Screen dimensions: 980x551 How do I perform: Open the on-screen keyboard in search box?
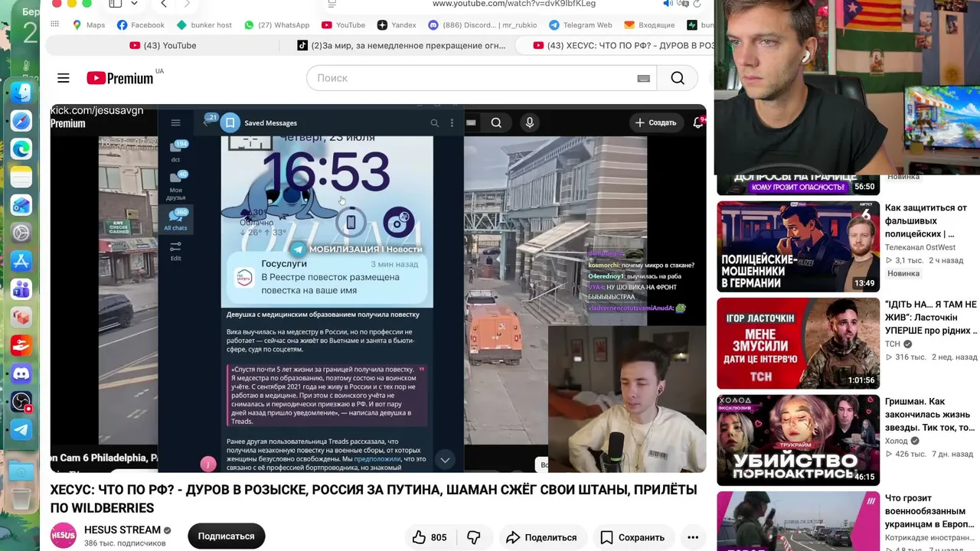click(644, 78)
